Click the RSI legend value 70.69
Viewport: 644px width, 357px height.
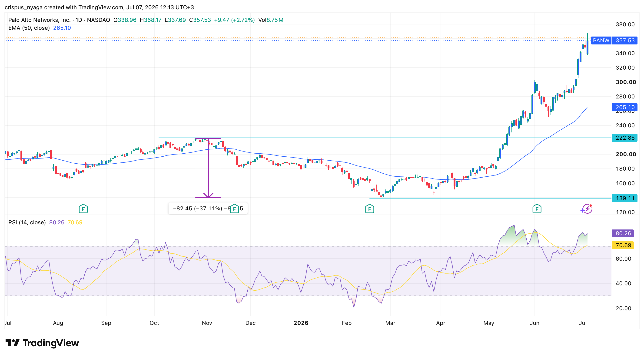(75, 222)
